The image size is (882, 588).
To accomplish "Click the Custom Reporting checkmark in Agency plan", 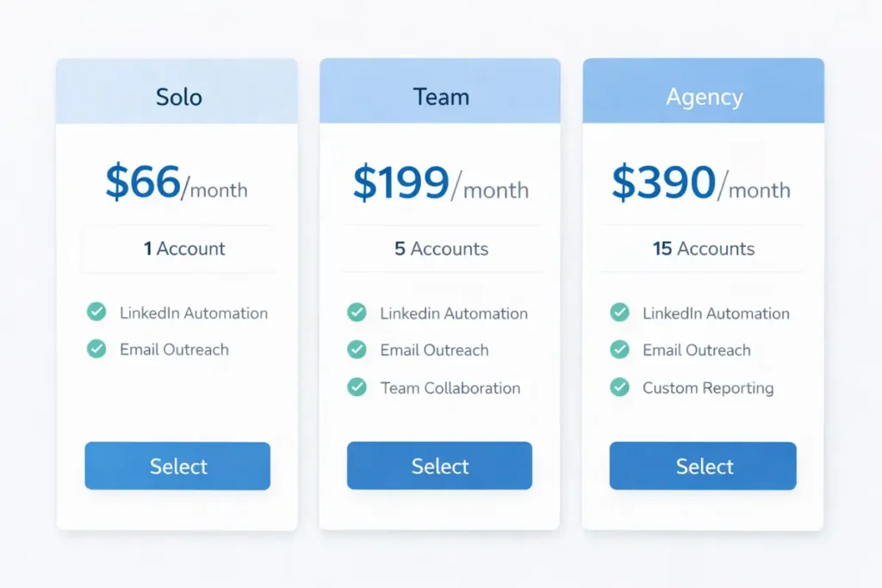I will (x=619, y=387).
